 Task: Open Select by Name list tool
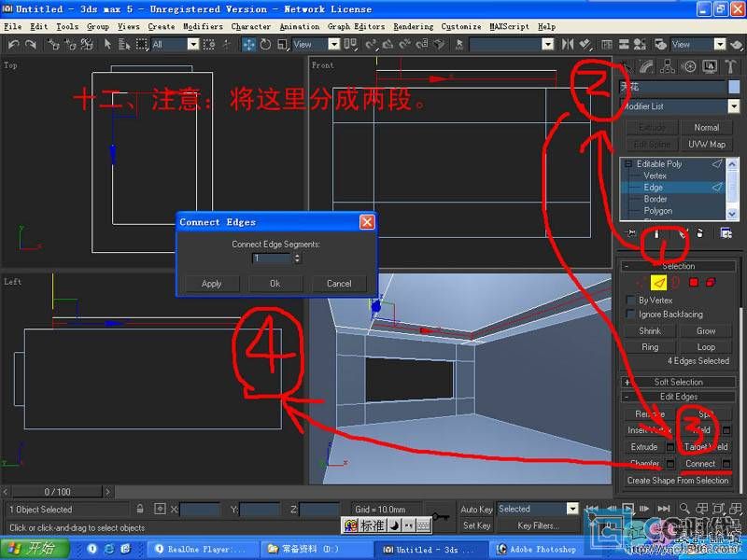click(124, 44)
